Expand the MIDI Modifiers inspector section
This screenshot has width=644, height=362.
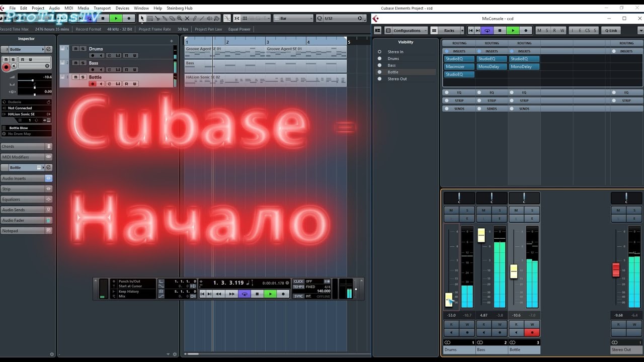(26, 157)
